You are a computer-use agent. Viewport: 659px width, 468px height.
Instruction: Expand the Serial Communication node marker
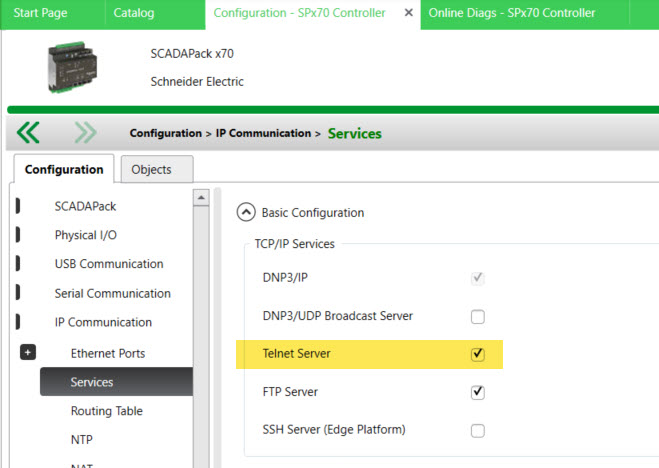pyautogui.click(x=18, y=293)
